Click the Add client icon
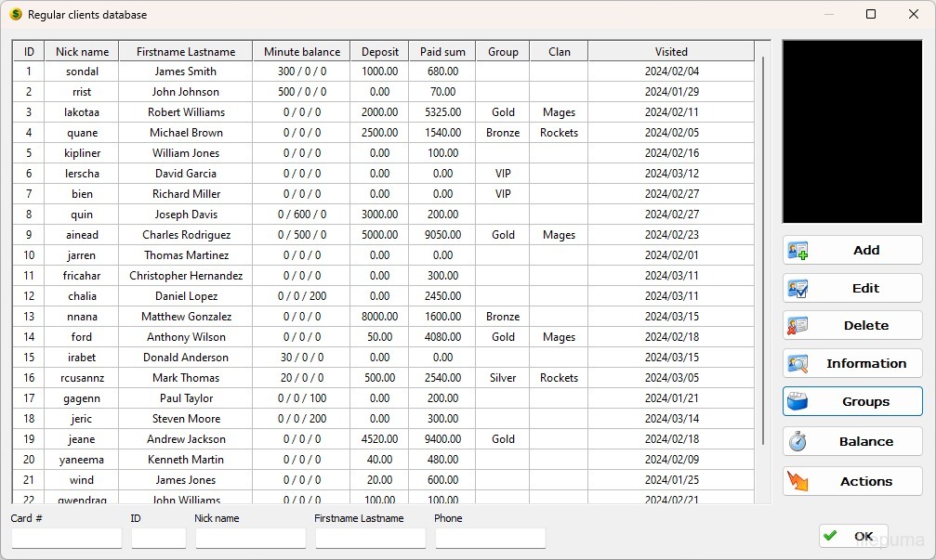Image resolution: width=936 pixels, height=560 pixels. [798, 251]
